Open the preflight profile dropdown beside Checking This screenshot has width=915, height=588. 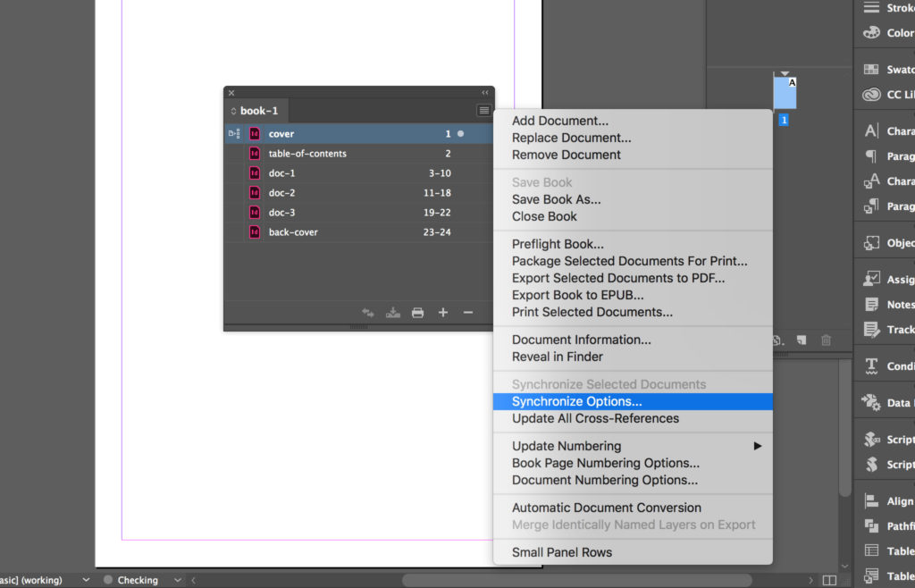(178, 580)
